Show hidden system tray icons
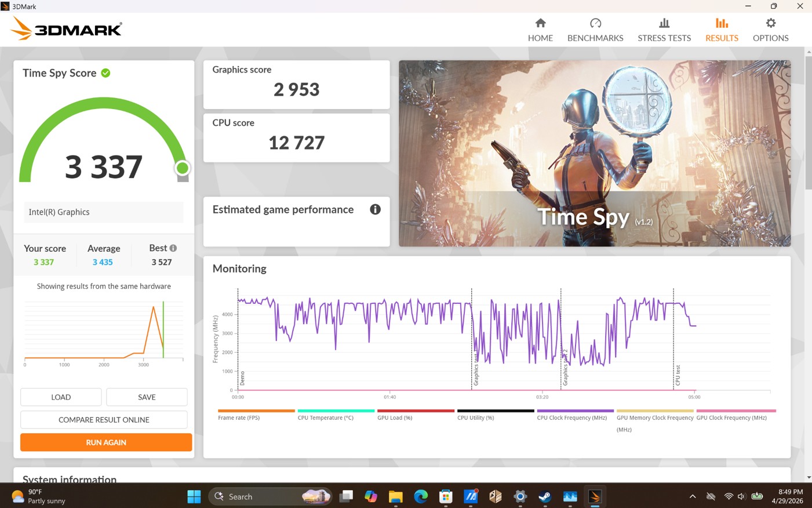The height and width of the screenshot is (508, 812). [693, 496]
